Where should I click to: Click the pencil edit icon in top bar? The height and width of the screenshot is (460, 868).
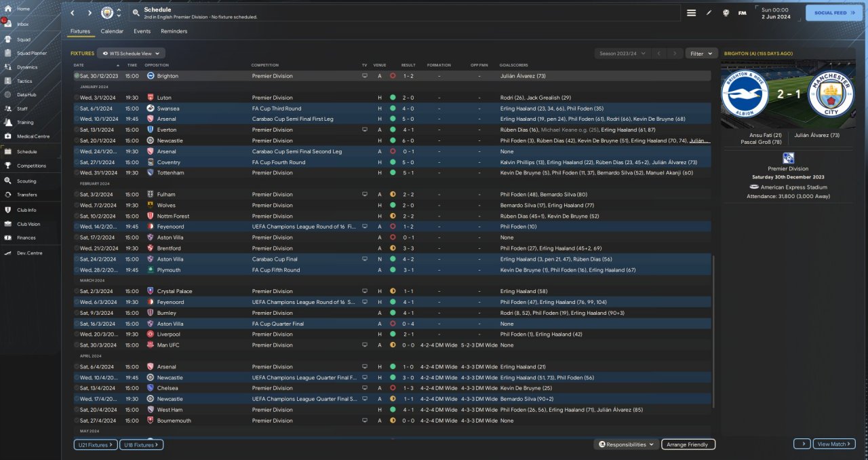pyautogui.click(x=709, y=13)
